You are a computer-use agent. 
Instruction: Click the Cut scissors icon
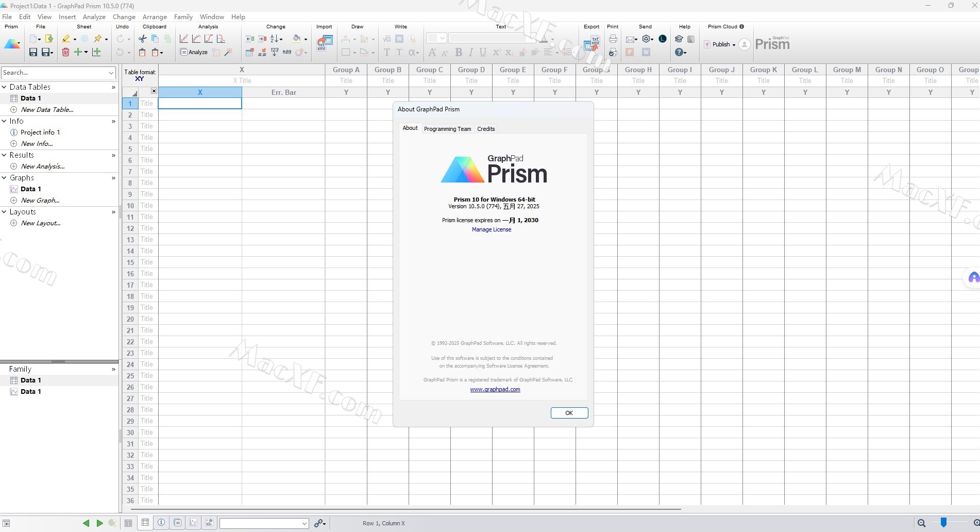143,39
